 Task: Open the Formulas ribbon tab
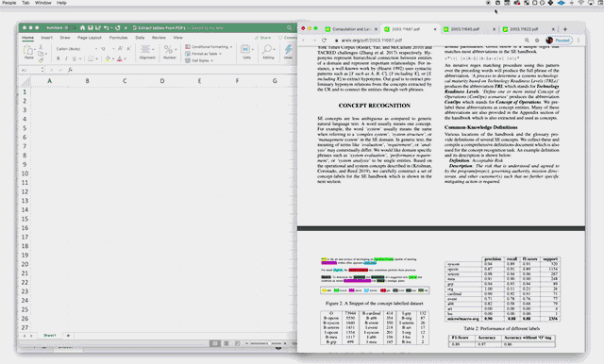pyautogui.click(x=118, y=38)
